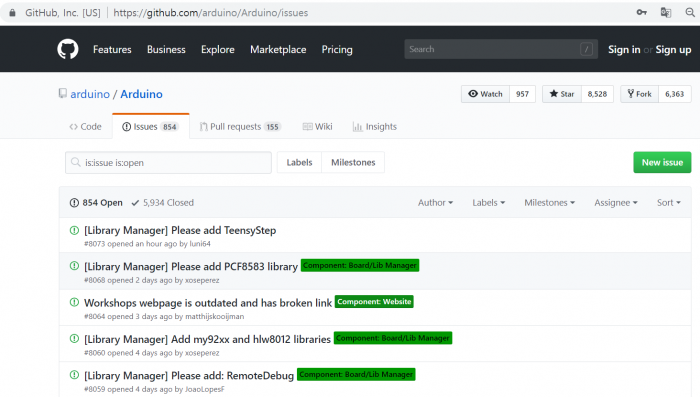Open the Wiki tab
This screenshot has width=700, height=397.
(317, 127)
